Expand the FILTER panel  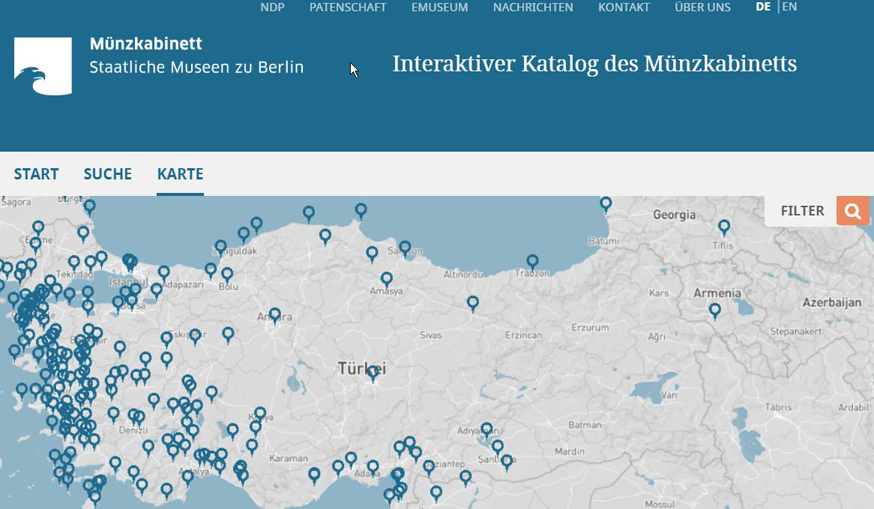tap(802, 211)
